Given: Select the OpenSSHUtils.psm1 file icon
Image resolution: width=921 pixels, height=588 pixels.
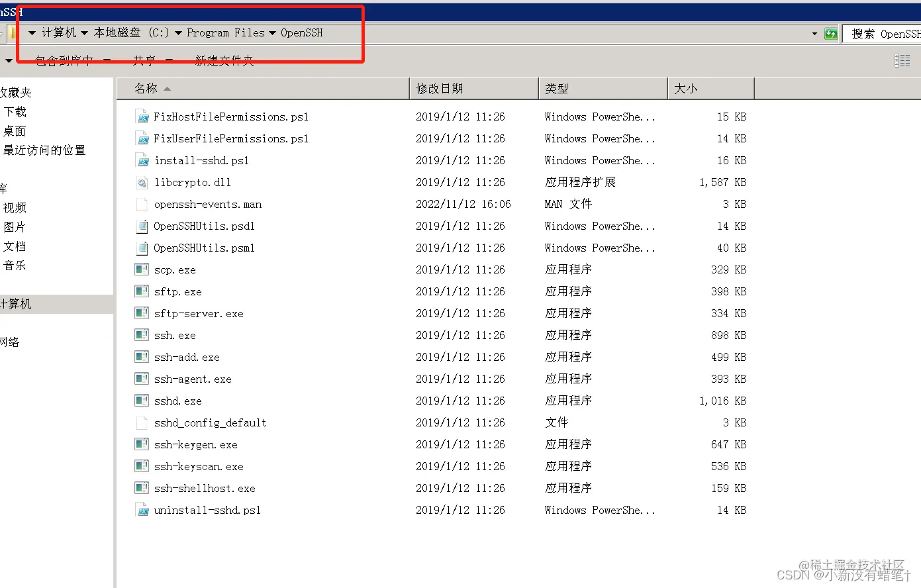Looking at the screenshot, I should (142, 248).
